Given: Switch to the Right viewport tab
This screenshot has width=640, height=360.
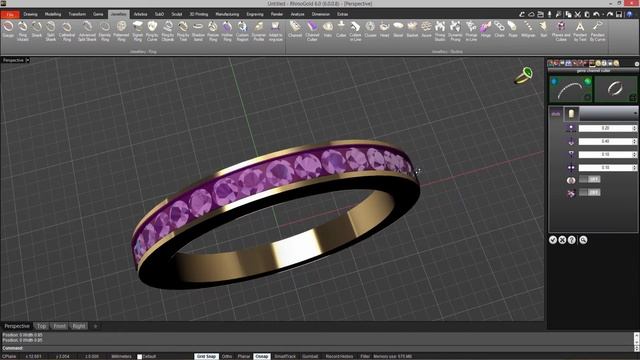Looking at the screenshot, I should pos(79,326).
